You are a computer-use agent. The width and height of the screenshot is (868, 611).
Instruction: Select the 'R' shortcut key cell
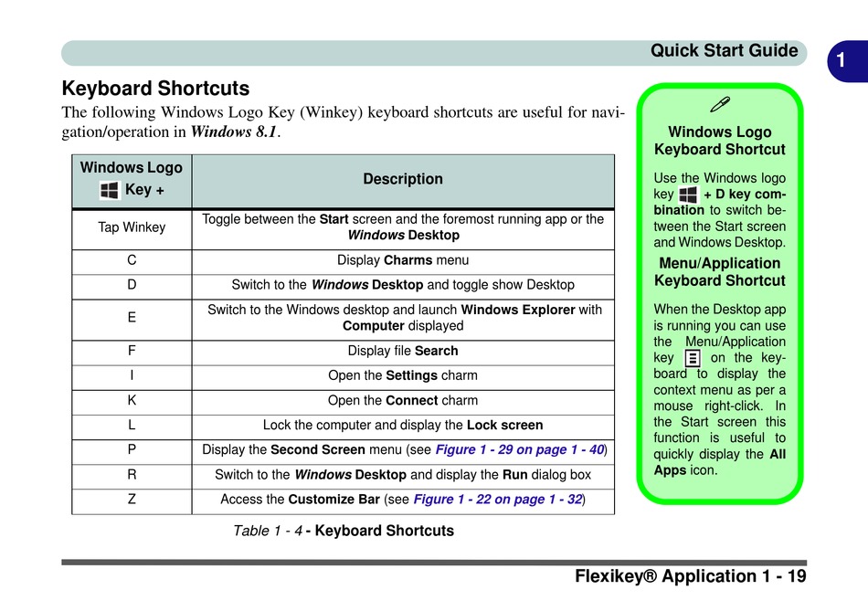point(132,477)
